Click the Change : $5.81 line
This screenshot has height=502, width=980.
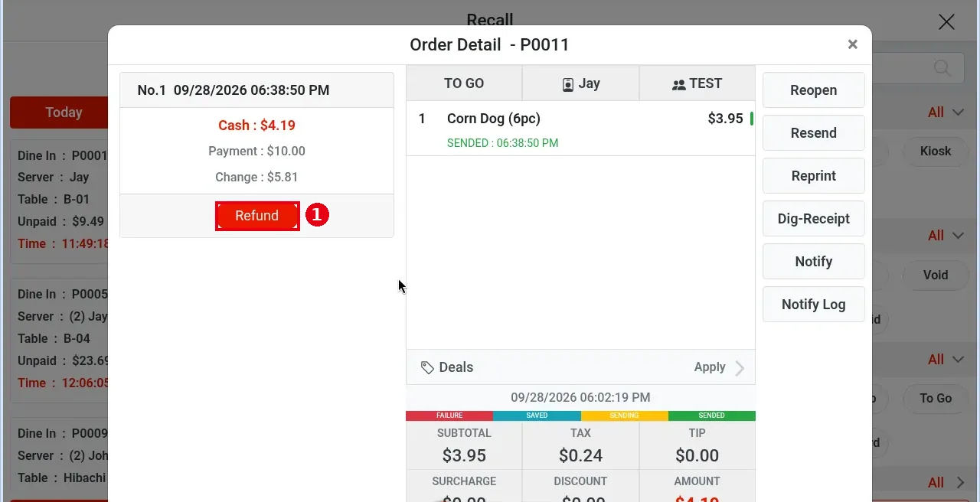click(x=257, y=178)
